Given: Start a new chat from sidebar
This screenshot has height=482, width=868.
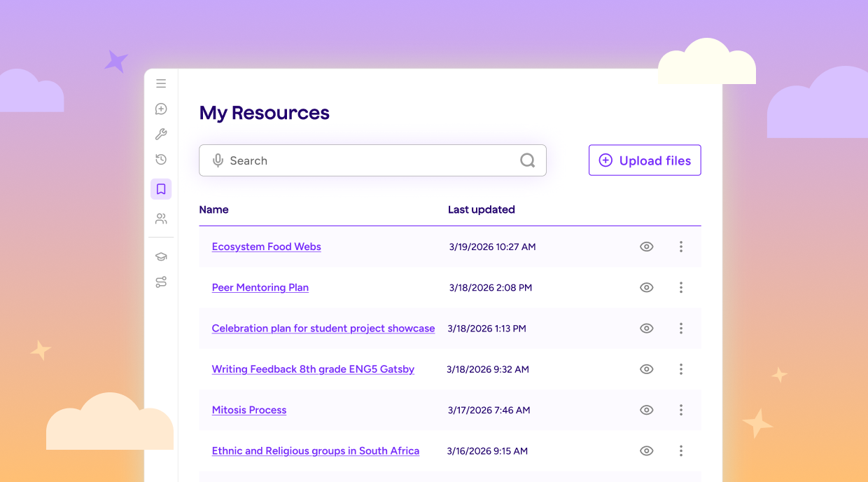Looking at the screenshot, I should [161, 109].
